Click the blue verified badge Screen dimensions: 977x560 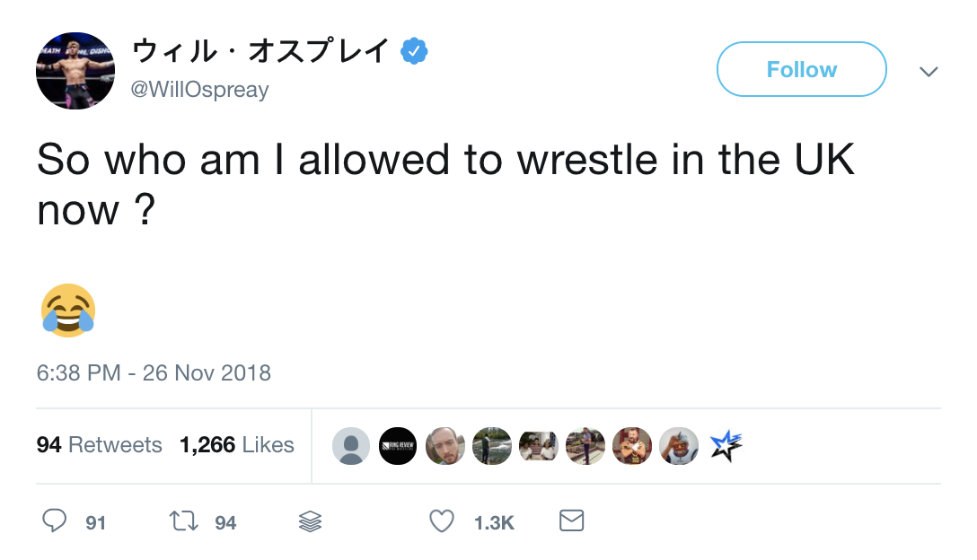pos(413,52)
